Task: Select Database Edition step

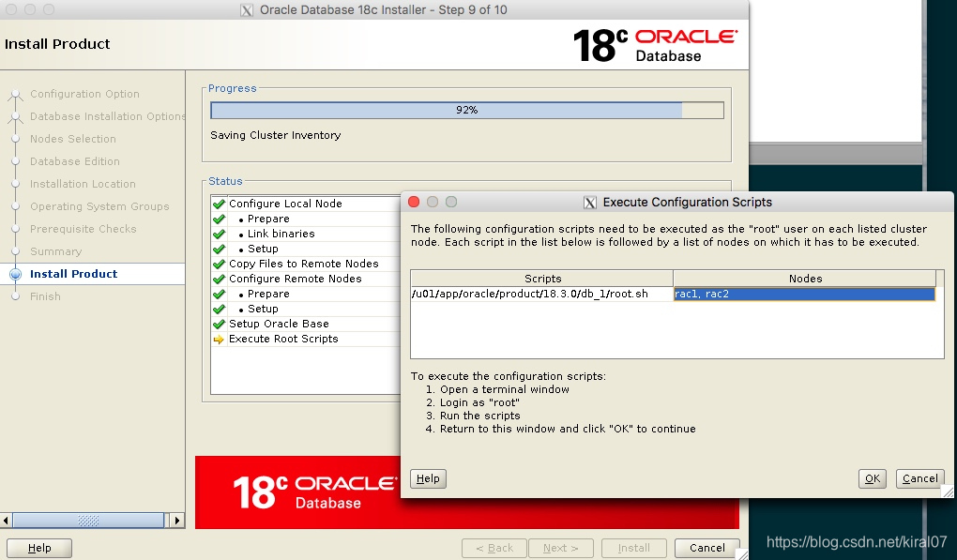Action: pyautogui.click(x=75, y=161)
